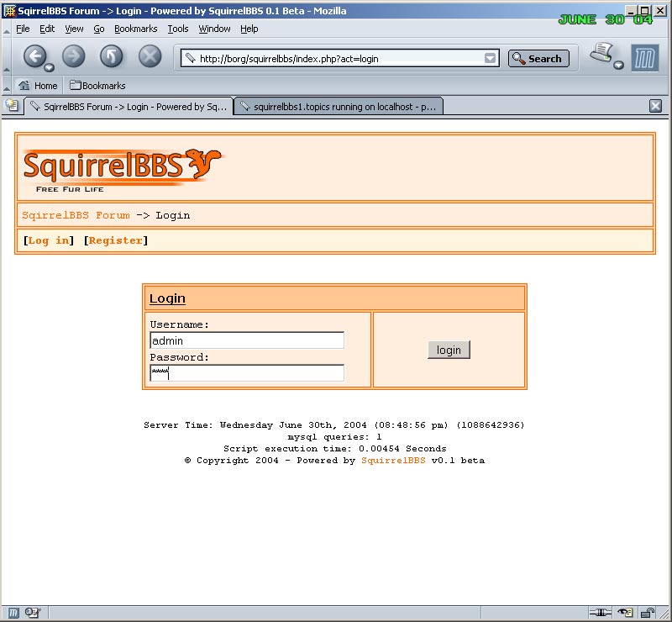Viewport: 672px width, 622px height.
Task: Open the View menu
Action: 74,29
